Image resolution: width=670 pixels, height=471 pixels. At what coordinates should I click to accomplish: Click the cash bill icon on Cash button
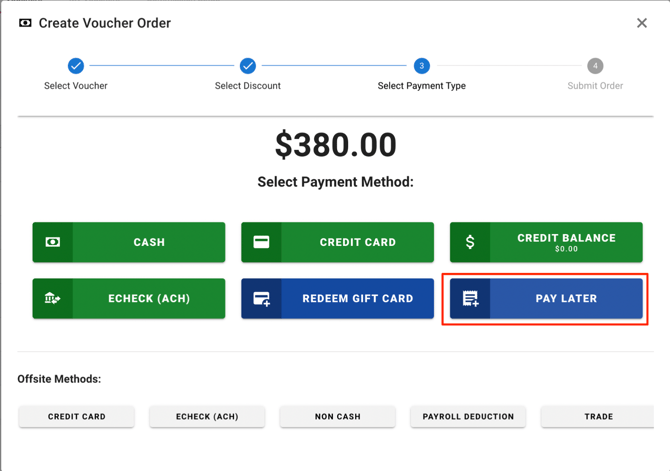pyautogui.click(x=53, y=242)
